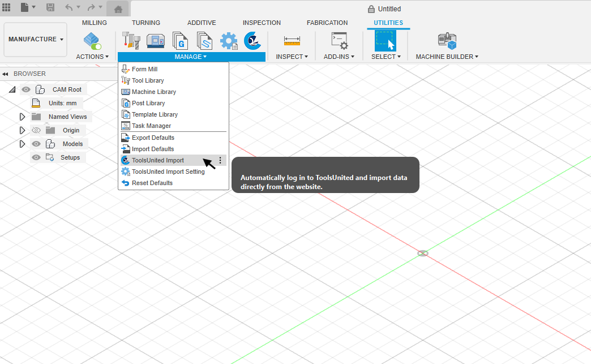
Task: Open the Home tab icon
Action: pyautogui.click(x=118, y=9)
